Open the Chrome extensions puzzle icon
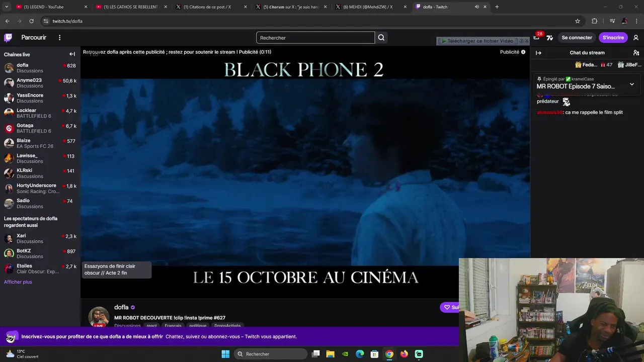644x362 pixels. click(594, 21)
